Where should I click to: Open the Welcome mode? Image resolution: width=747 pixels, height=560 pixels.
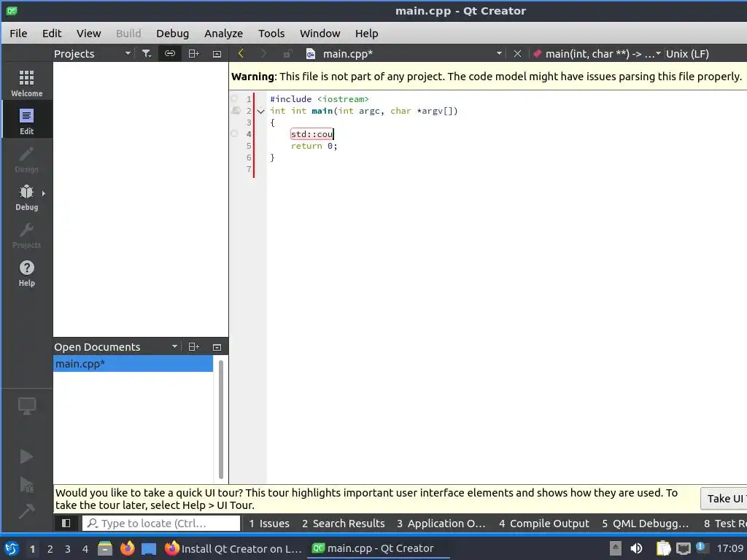coord(27,83)
